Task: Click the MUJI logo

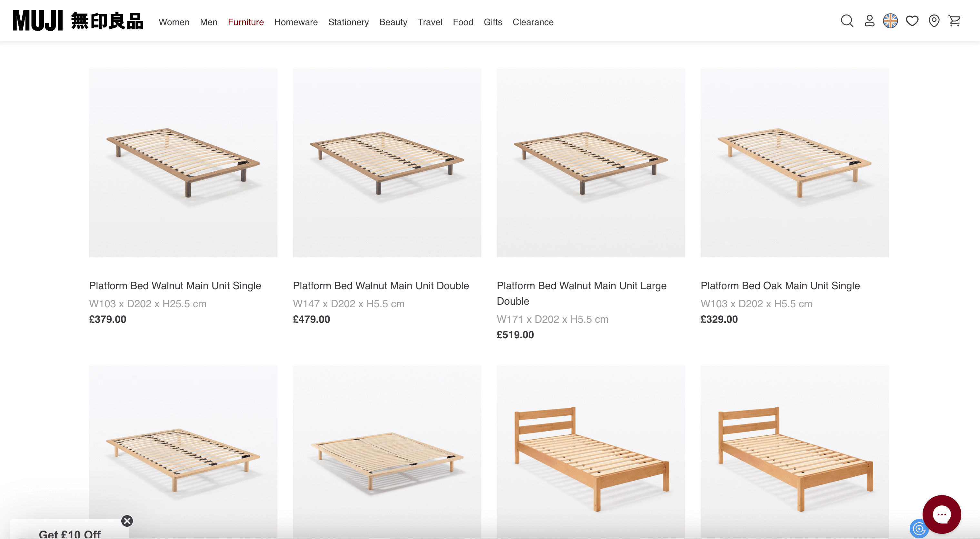Action: (78, 21)
